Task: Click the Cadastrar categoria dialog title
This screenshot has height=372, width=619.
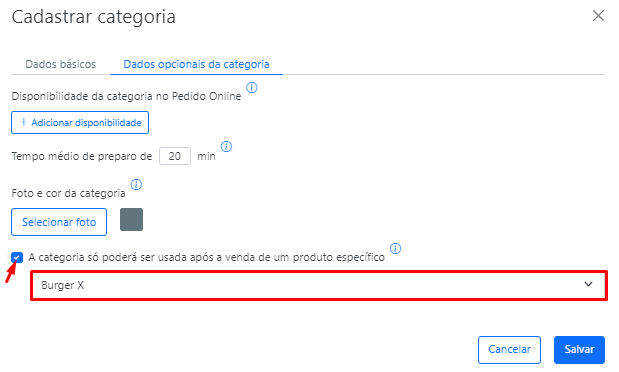Action: 94,17
